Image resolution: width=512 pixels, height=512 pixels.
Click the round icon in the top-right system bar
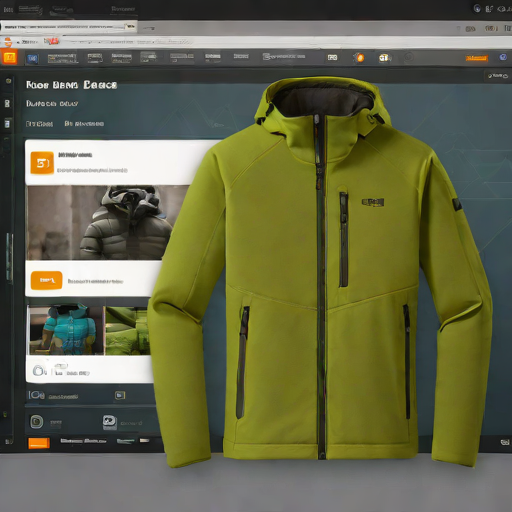click(x=477, y=8)
